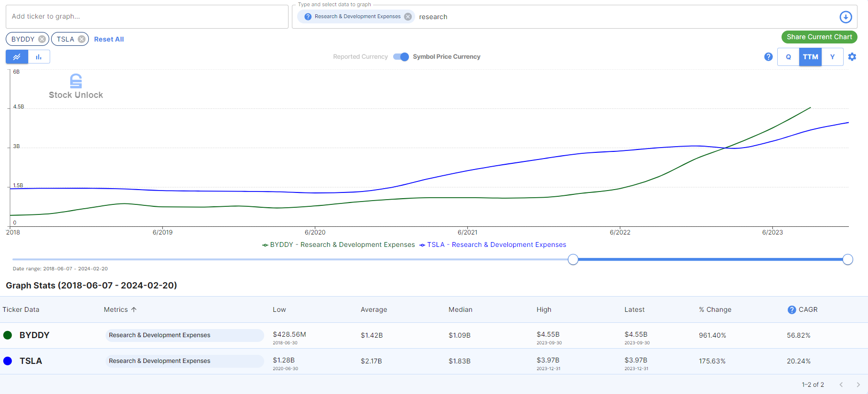
Task: Open BYDDY Research & Development Expenses metric
Action: [184, 335]
